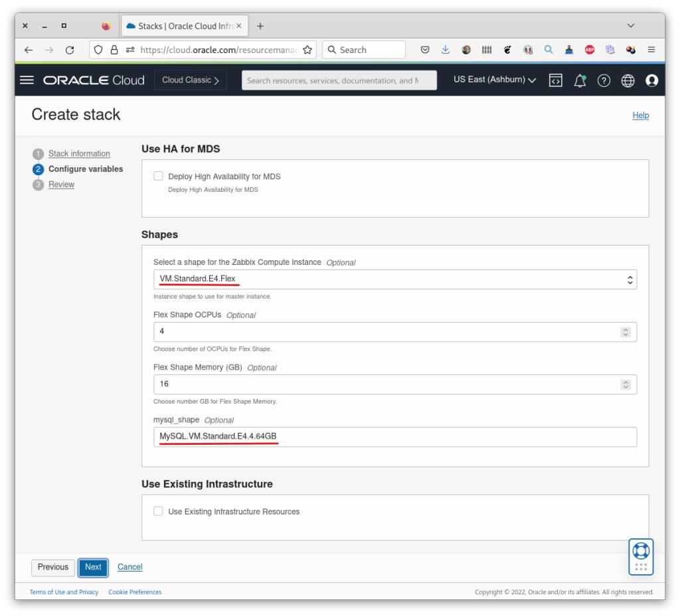Enable Deploy High Availability for MDS
This screenshot has width=680, height=616.
tap(158, 176)
